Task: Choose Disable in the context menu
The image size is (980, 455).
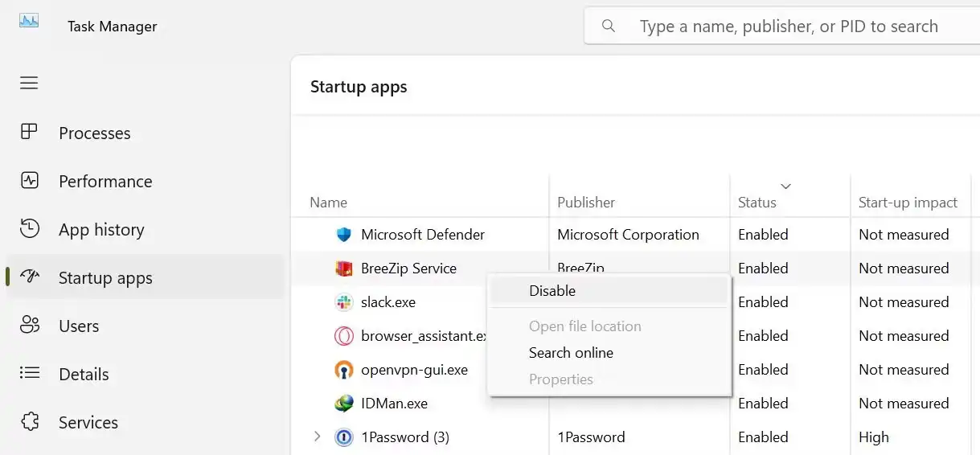Action: click(x=552, y=291)
